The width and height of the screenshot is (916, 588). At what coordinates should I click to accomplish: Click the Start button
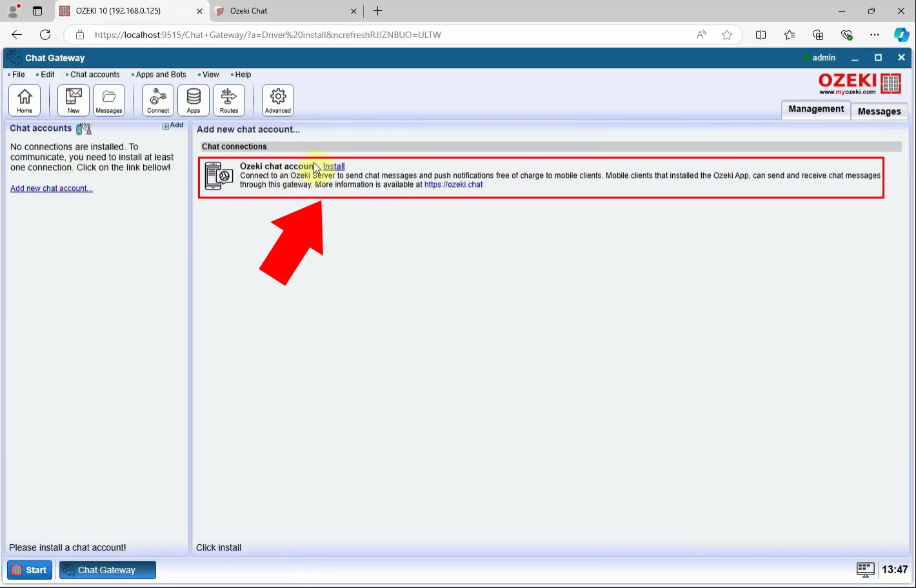click(x=30, y=570)
